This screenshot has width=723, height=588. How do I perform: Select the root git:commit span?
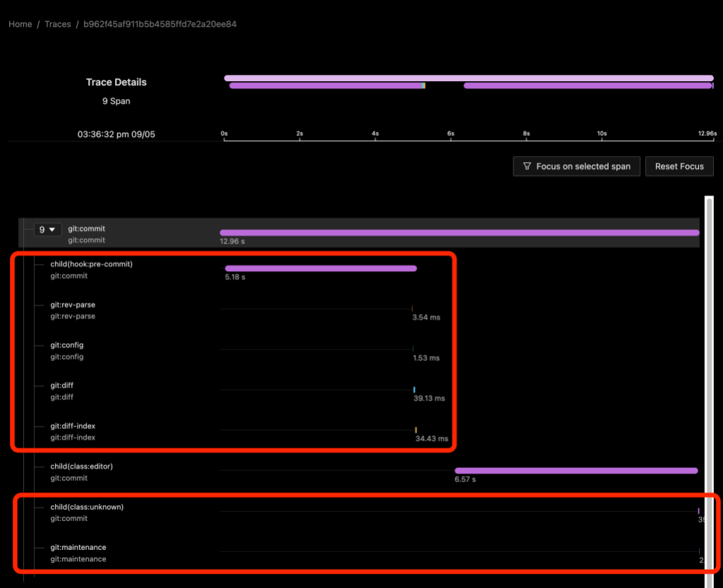pyautogui.click(x=86, y=229)
